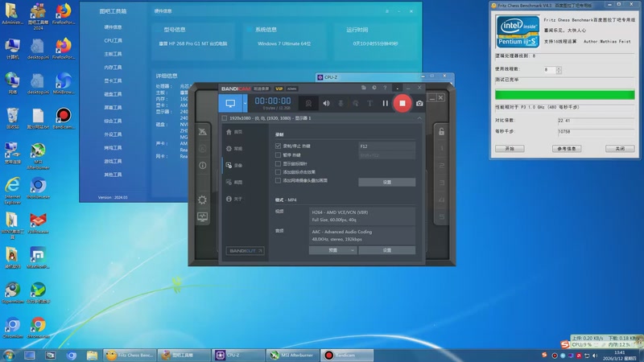Image resolution: width=644 pixels, height=362 pixels.
Task: Select screen recording mode monitor icon
Action: click(x=230, y=103)
